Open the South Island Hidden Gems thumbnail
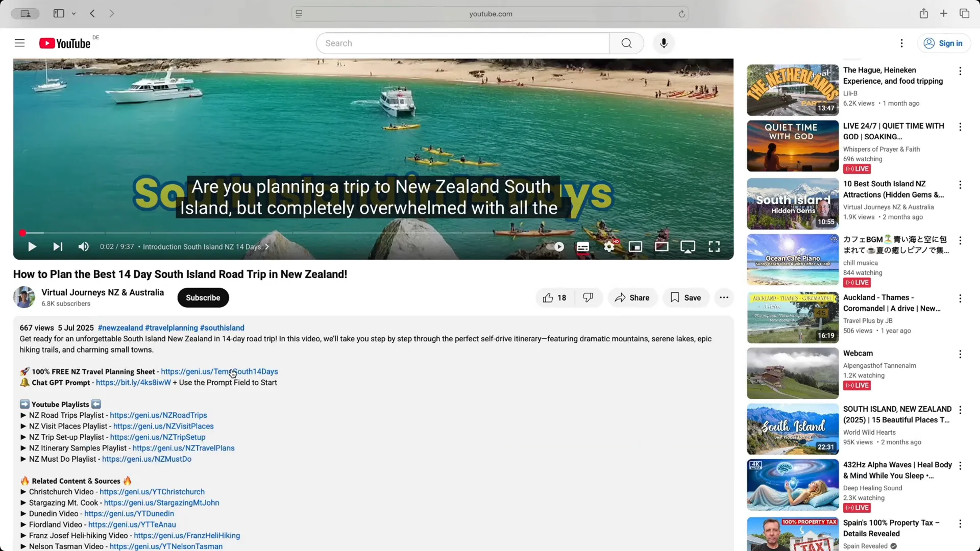The image size is (980, 551). pos(793,204)
